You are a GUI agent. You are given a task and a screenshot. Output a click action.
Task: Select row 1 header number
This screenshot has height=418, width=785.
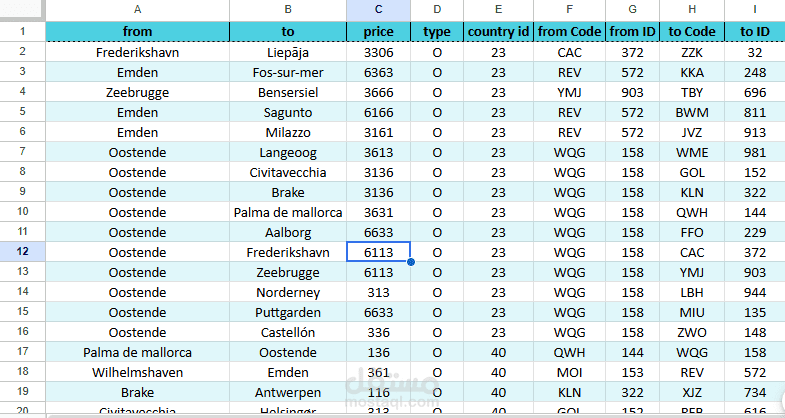23,32
